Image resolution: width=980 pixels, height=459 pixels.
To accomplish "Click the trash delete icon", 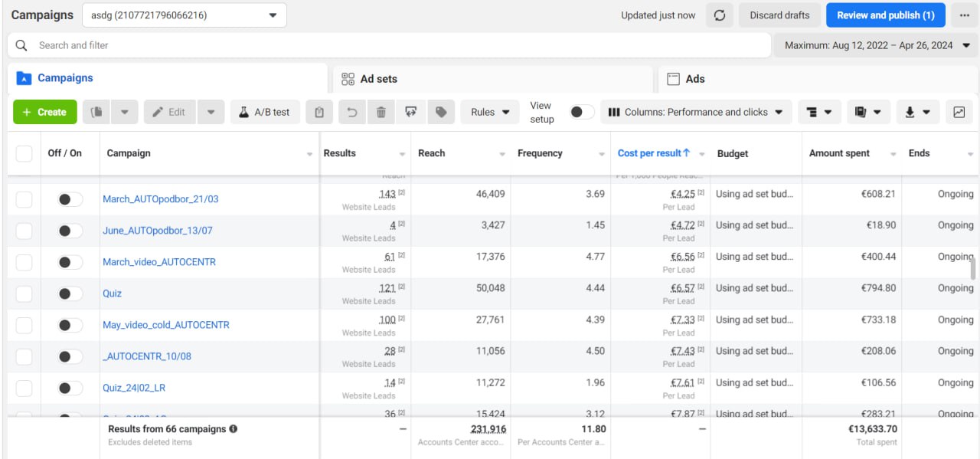I will pos(381,112).
